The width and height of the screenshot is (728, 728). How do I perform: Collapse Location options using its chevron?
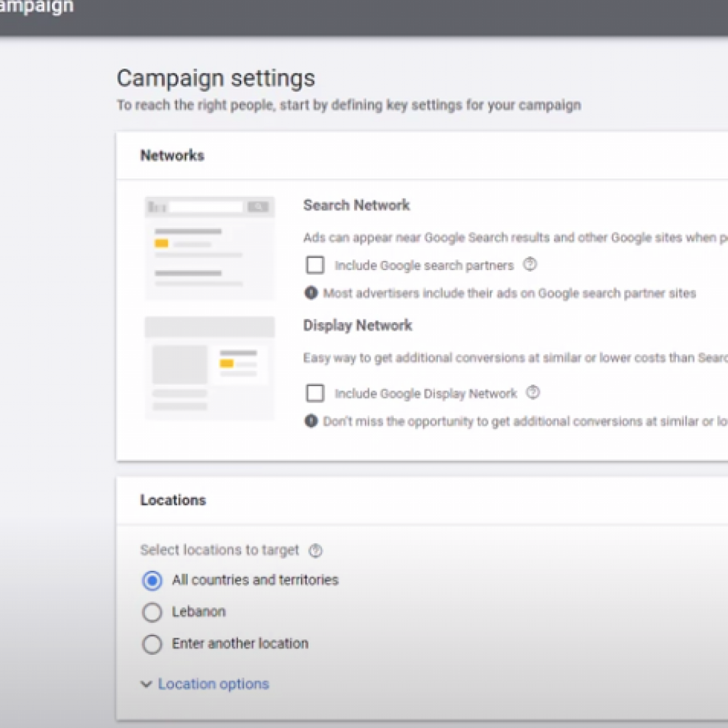(x=144, y=683)
